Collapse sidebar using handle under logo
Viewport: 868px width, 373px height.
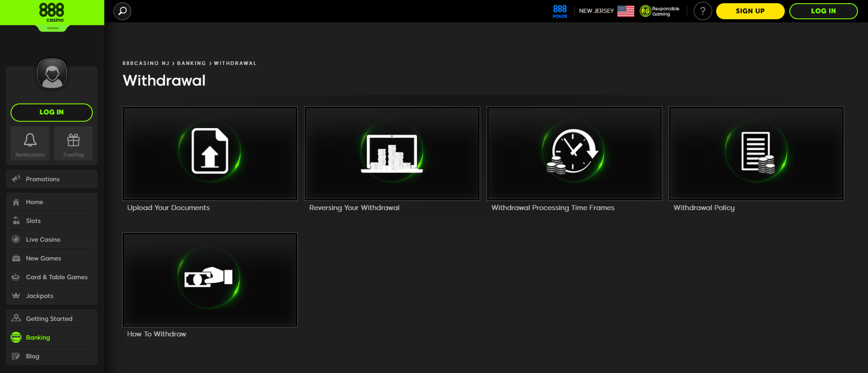(53, 28)
